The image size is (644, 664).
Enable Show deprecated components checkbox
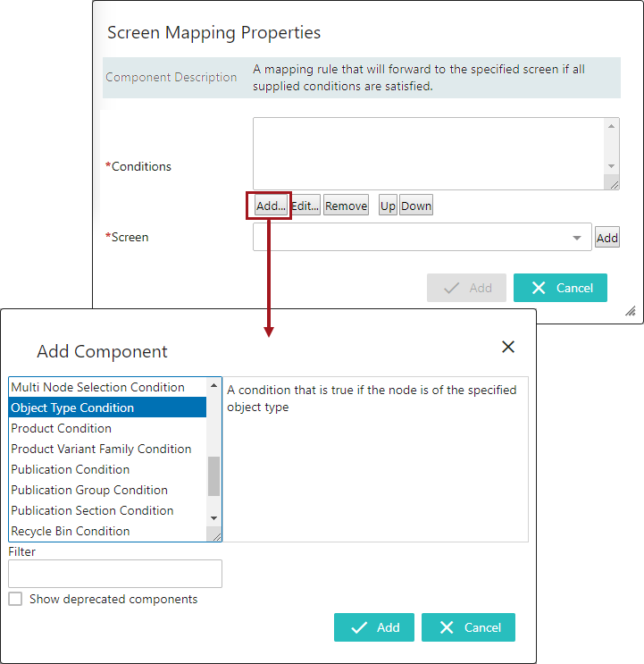(x=15, y=599)
